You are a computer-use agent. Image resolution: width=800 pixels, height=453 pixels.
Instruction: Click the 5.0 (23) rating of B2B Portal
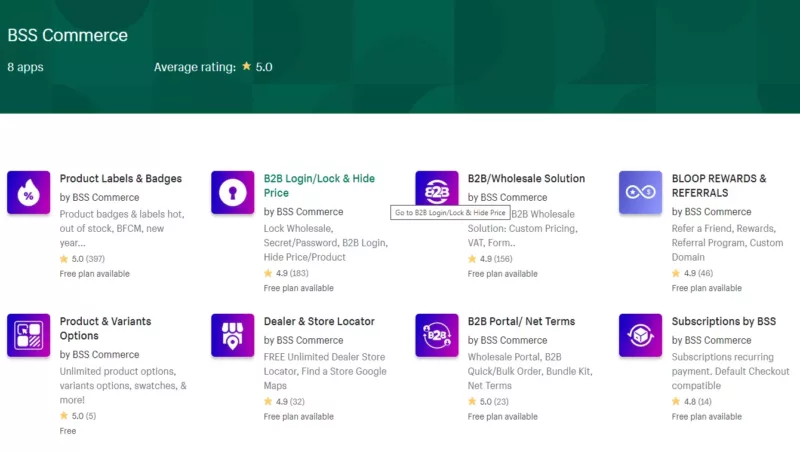coord(488,402)
